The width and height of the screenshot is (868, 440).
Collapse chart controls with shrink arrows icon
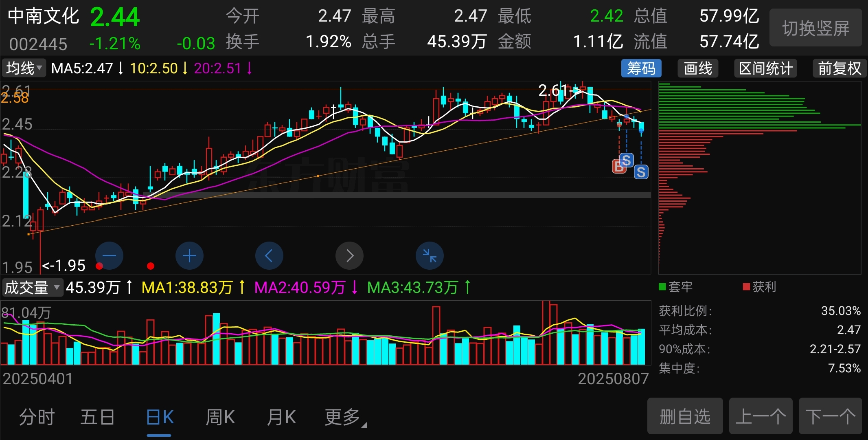click(x=430, y=256)
